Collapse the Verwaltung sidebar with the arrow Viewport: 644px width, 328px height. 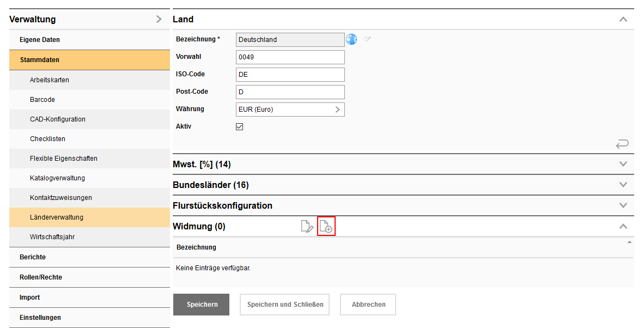[159, 19]
